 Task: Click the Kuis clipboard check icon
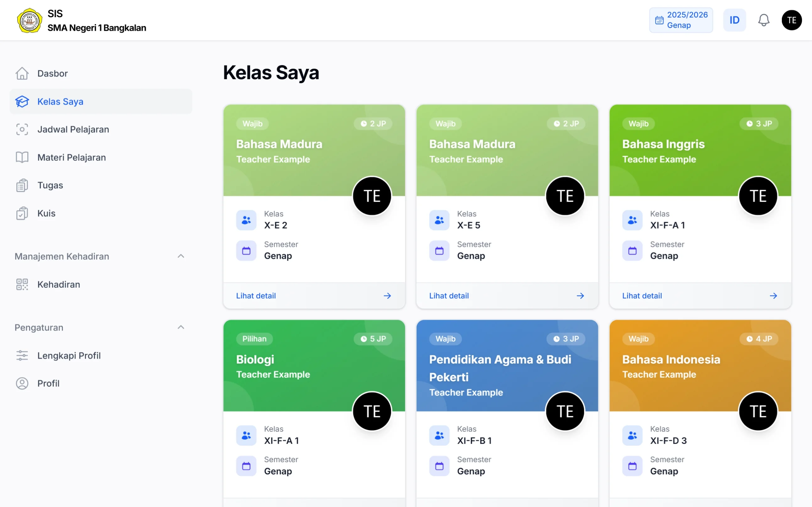[22, 213]
